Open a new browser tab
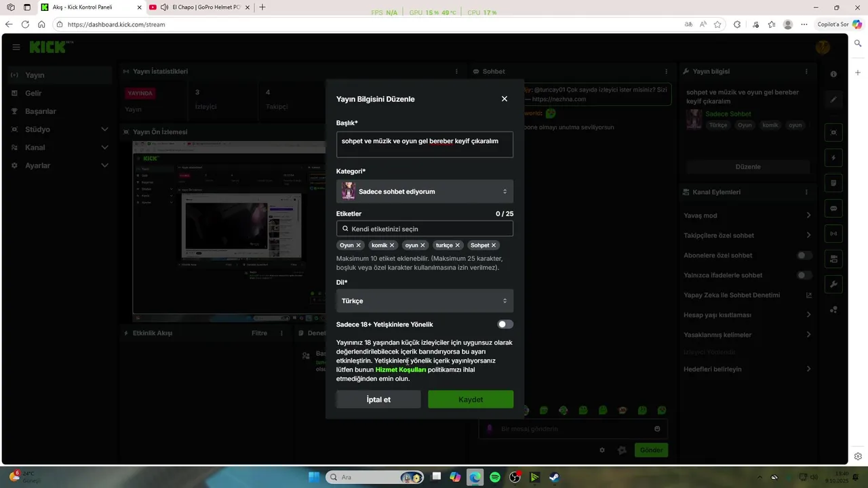The width and height of the screenshot is (868, 488). [262, 7]
